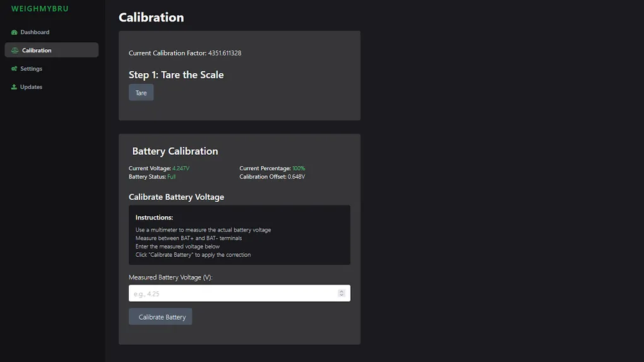The image size is (644, 362).
Task: Go to Settings via sidebar label
Action: tap(31, 69)
